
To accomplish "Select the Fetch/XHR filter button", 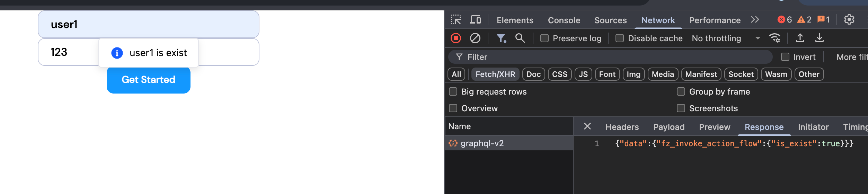I will 495,74.
